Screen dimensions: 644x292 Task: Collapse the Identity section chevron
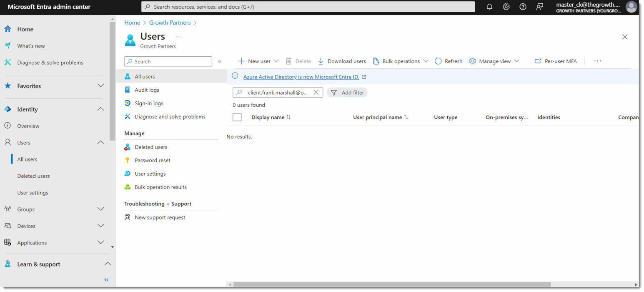(100, 109)
